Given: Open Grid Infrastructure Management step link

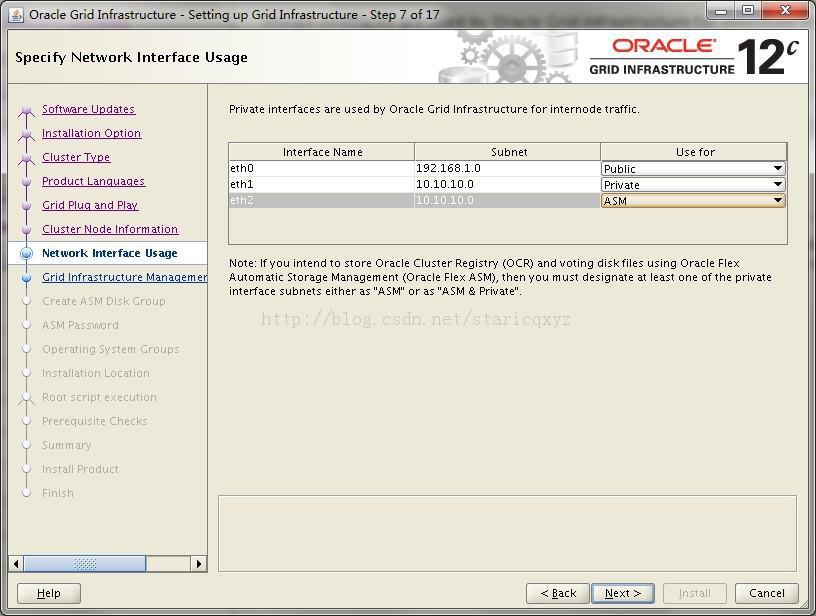Looking at the screenshot, I should pyautogui.click(x=124, y=277).
